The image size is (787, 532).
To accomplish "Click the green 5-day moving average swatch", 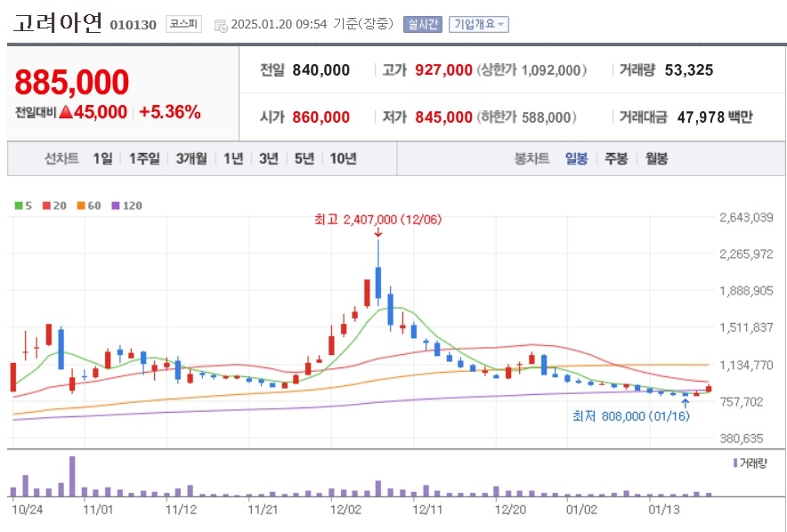I will click(x=19, y=206).
